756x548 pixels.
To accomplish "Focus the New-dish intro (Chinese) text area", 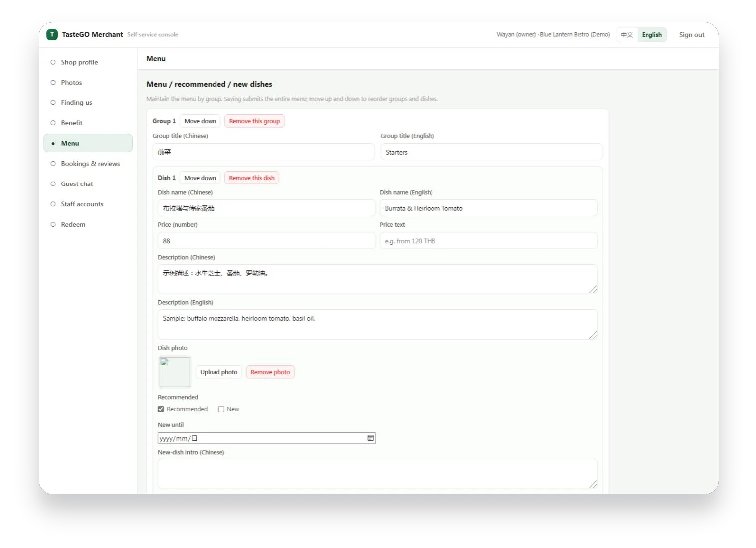I will tap(377, 474).
